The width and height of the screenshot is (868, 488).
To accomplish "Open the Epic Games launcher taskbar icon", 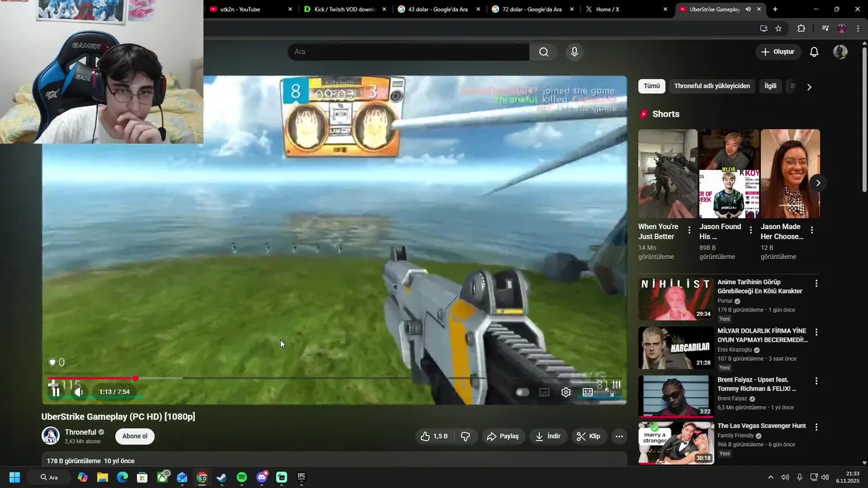I will coord(302,477).
